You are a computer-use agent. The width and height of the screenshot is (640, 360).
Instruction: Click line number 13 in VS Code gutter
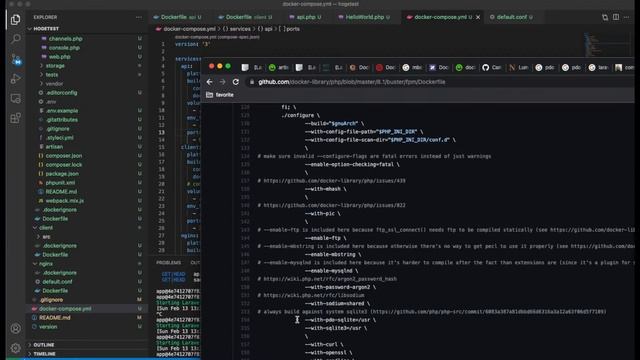tap(162, 133)
